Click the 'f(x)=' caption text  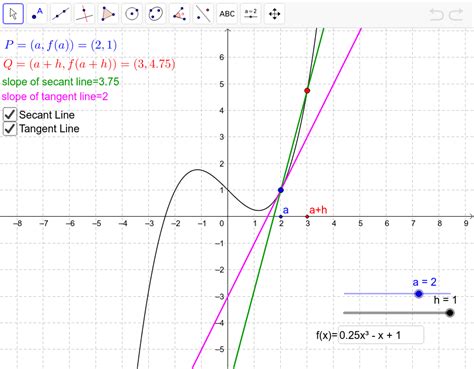coord(327,335)
